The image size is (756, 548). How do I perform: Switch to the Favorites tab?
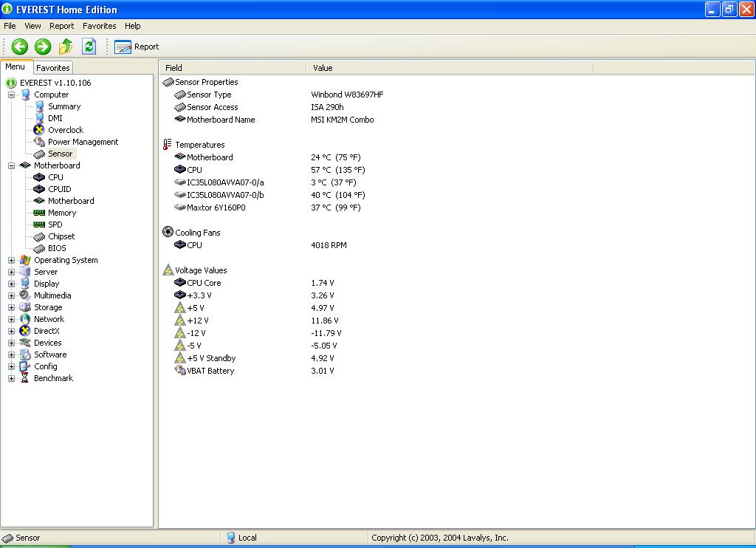point(53,68)
